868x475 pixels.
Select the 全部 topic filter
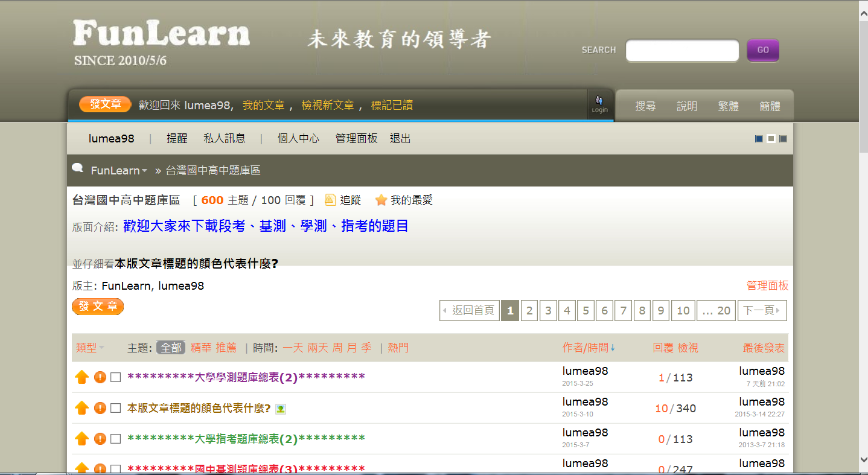pos(171,348)
